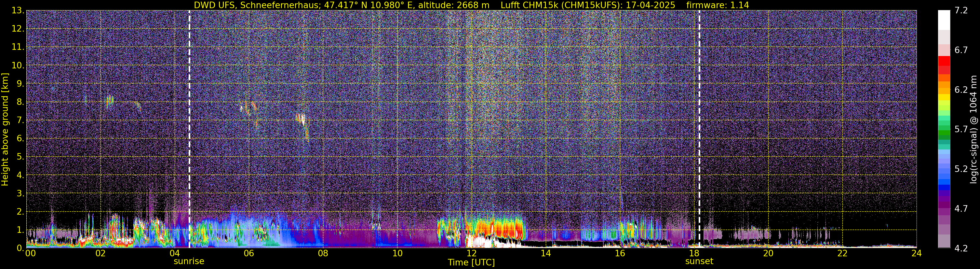Click the y-axis tick label '13.'
Viewport: 980px width, 269px height.
click(x=18, y=11)
